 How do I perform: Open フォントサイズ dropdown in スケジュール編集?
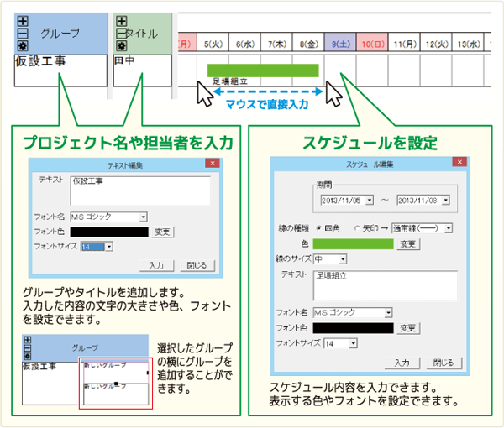(x=354, y=343)
